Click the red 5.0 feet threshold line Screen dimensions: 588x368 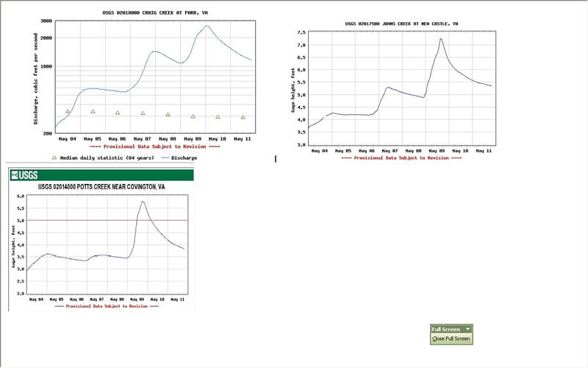click(x=107, y=220)
